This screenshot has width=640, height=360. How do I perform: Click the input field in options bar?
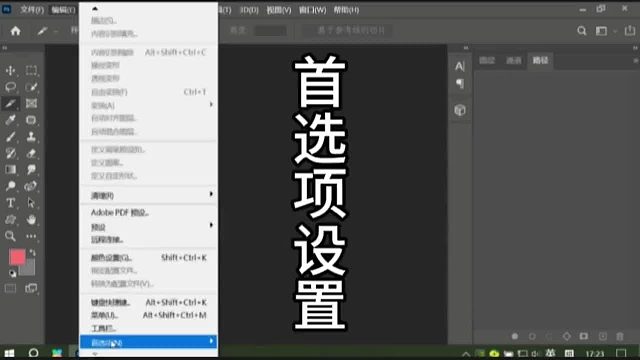(x=270, y=31)
